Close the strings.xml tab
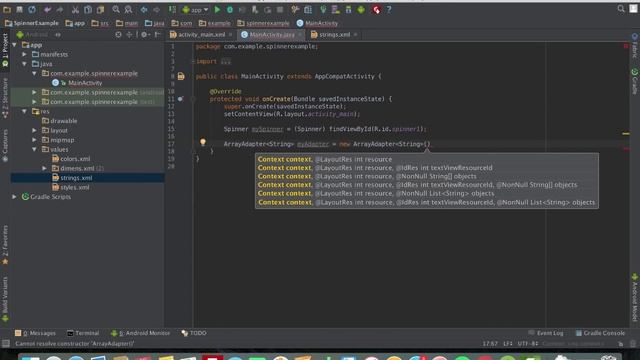Image resolution: width=640 pixels, height=360 pixels. point(356,35)
